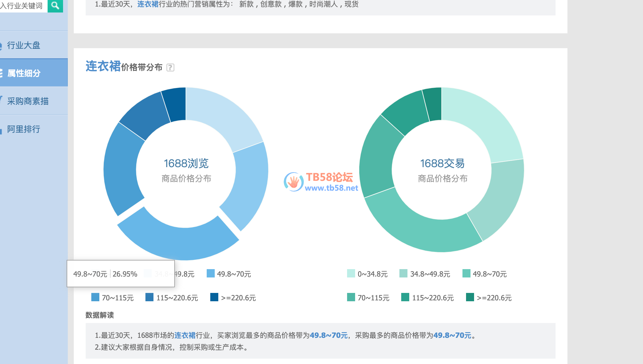Go to 阿里排行 in sidebar
Screen dimensions: 643x364
34,129
